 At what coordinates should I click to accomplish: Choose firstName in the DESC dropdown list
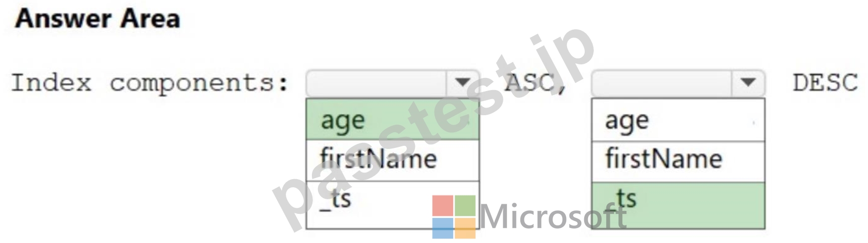(x=678, y=161)
